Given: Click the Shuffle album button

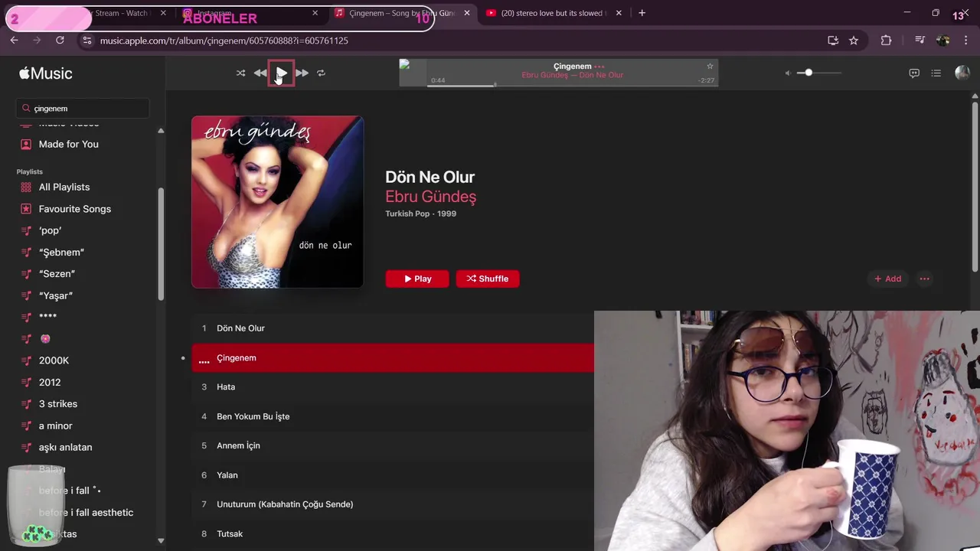Looking at the screenshot, I should pyautogui.click(x=488, y=279).
